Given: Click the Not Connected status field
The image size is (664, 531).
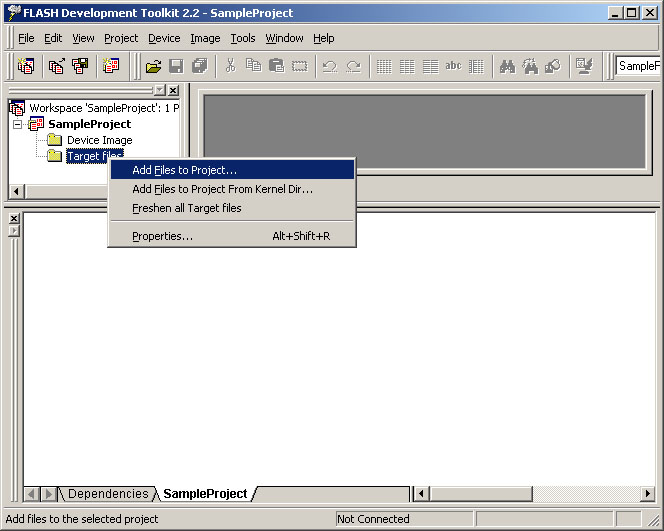Looking at the screenshot, I should click(404, 519).
